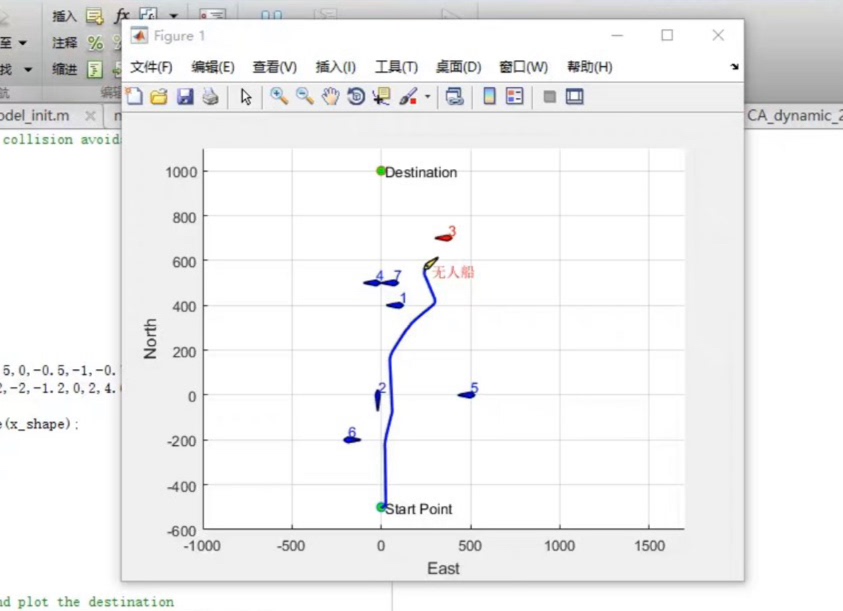The width and height of the screenshot is (843, 611).
Task: Activate the Data Cursor tool
Action: coord(381,97)
